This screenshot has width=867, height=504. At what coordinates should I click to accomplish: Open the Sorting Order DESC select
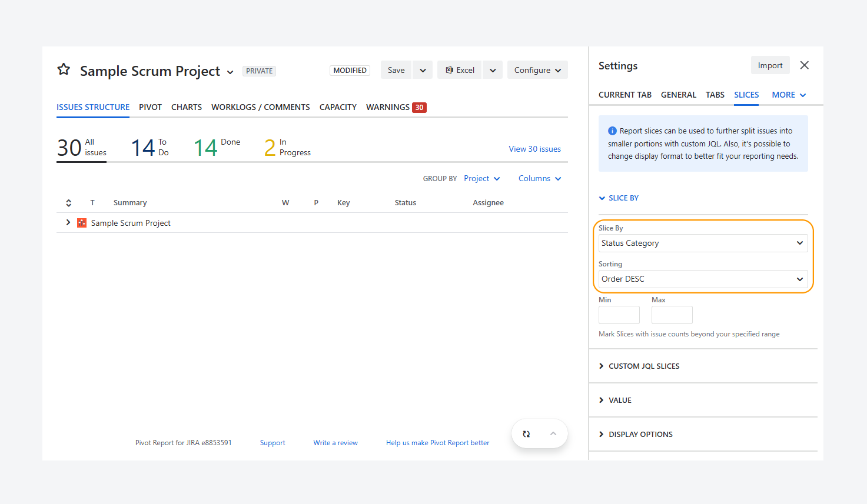[x=703, y=279]
